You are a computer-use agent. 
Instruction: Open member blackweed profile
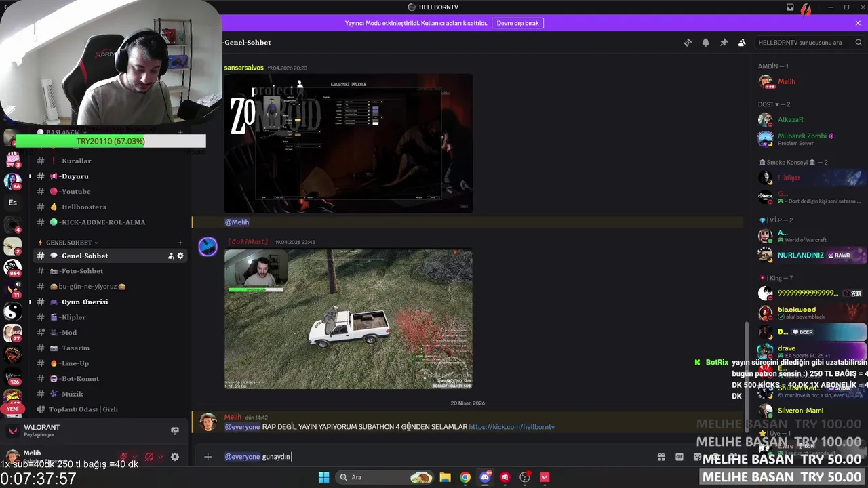(810, 312)
